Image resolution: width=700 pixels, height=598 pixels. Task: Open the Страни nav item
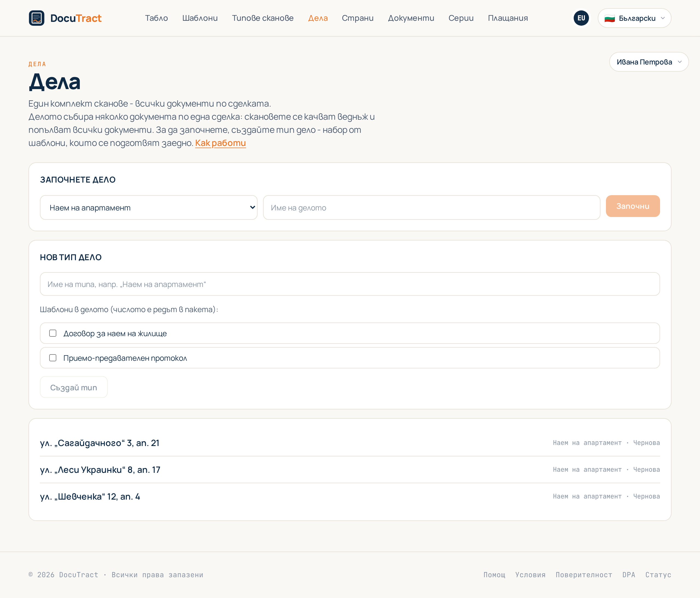click(358, 18)
